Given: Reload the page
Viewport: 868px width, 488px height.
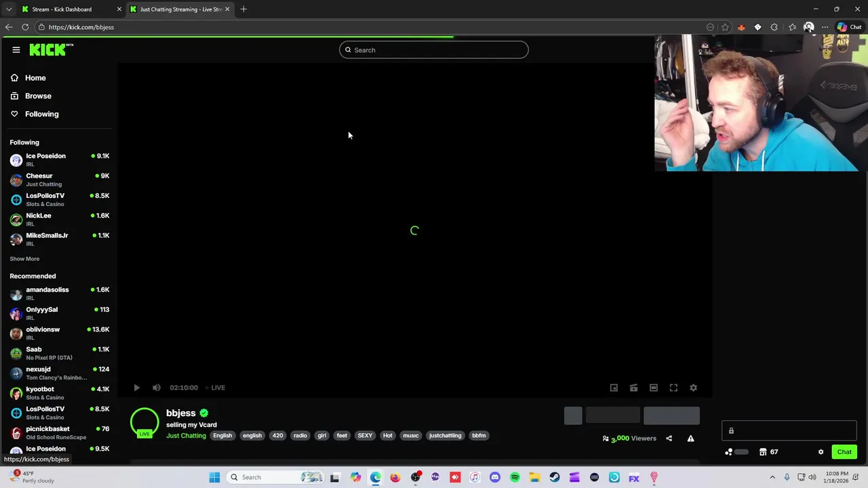Looking at the screenshot, I should click(25, 27).
